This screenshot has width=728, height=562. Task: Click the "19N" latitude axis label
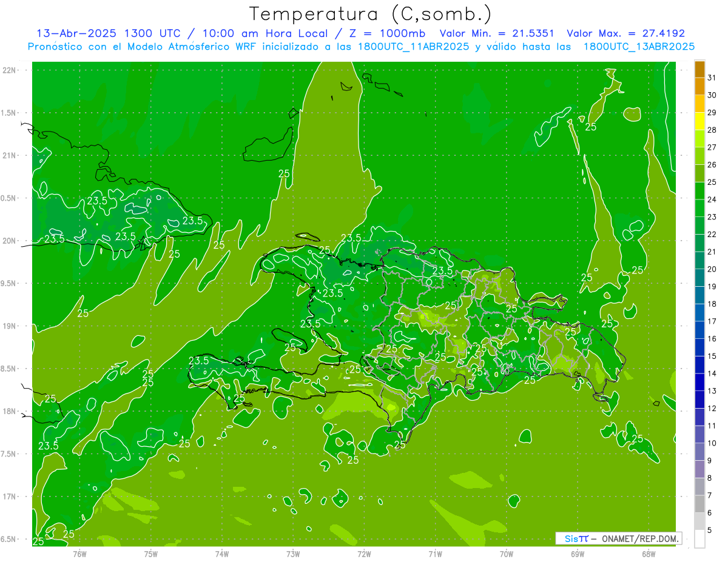pos(9,326)
